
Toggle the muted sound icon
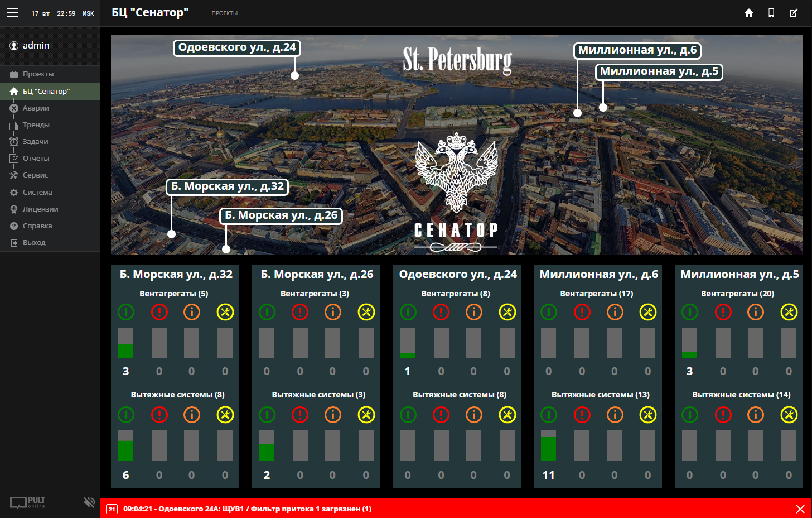coord(89,502)
